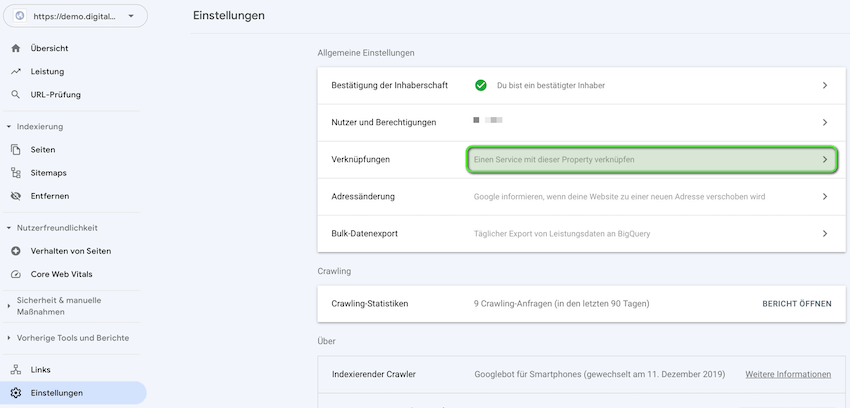Click the Bestätigung der Inhaberschaft label
The height and width of the screenshot is (408, 850).
coord(389,86)
